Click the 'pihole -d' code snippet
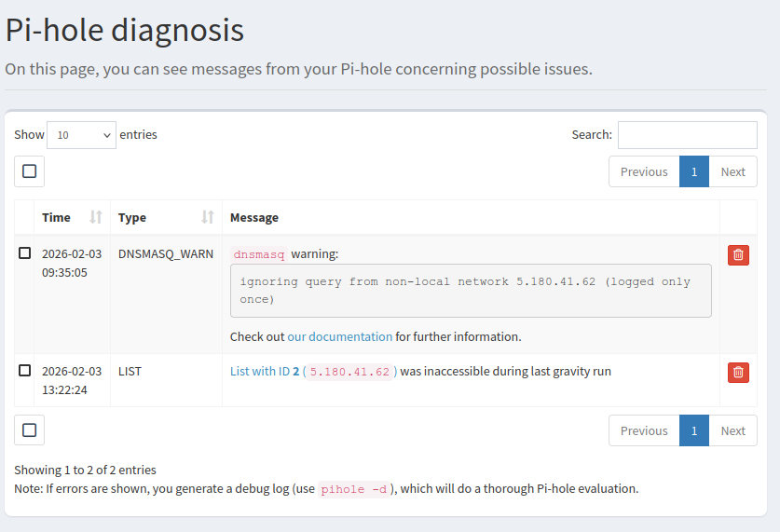 (x=354, y=489)
